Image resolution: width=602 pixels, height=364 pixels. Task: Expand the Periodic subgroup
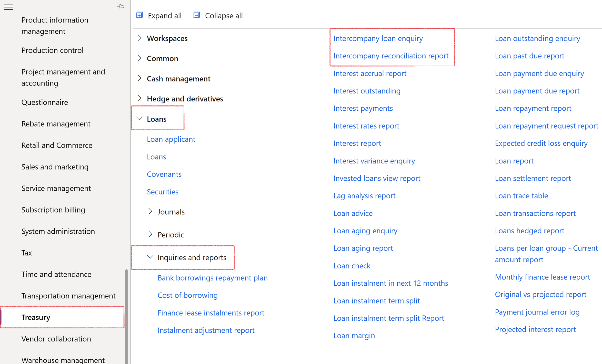pyautogui.click(x=150, y=234)
